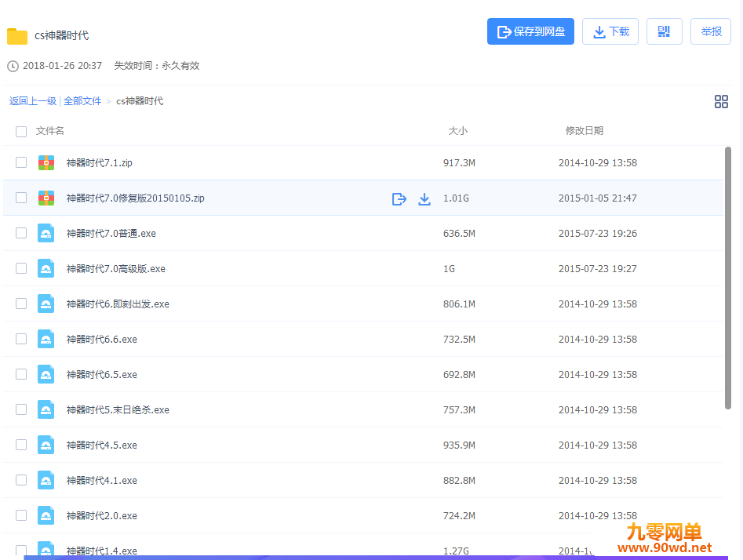This screenshot has height=560, width=743.
Task: Check the box for 神器时代4.5.exe
Action: (x=21, y=445)
